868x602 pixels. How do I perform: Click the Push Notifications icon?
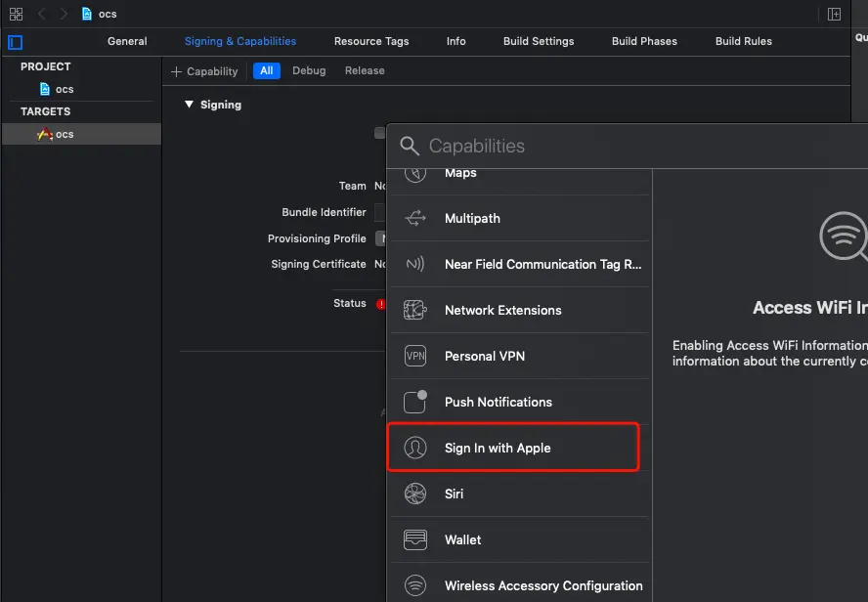[415, 402]
